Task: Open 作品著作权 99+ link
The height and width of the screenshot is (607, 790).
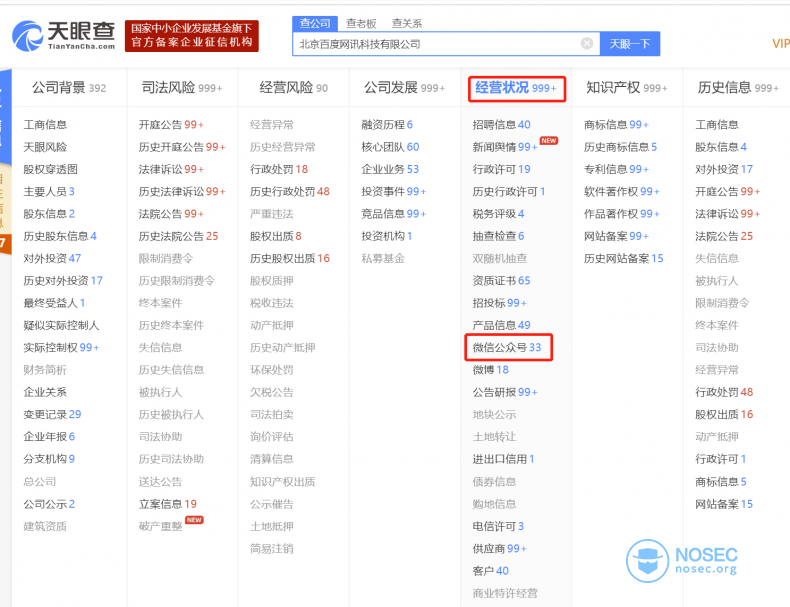Action: (622, 214)
